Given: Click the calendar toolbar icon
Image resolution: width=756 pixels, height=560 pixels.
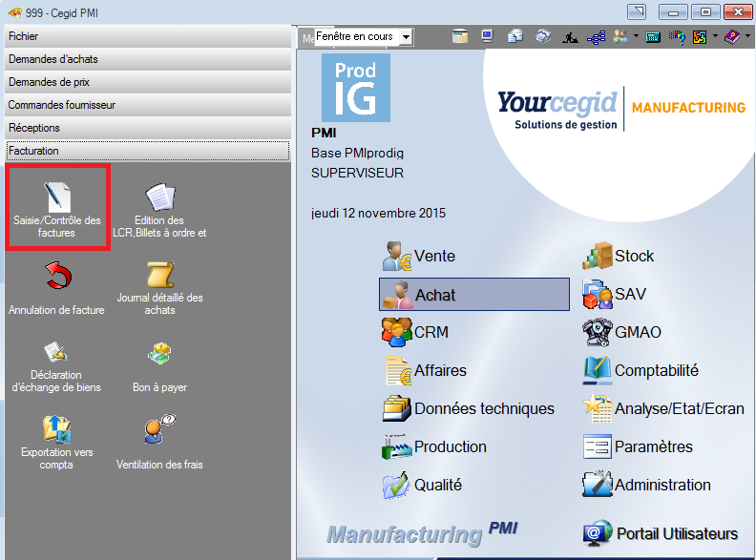Looking at the screenshot, I should (x=460, y=36).
